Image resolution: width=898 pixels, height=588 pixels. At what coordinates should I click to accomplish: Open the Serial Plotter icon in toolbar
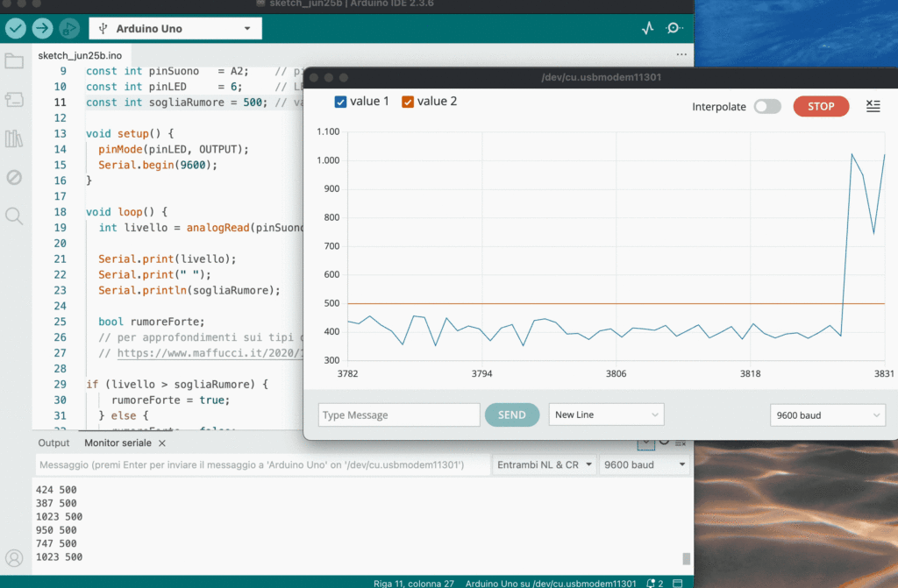(x=648, y=28)
